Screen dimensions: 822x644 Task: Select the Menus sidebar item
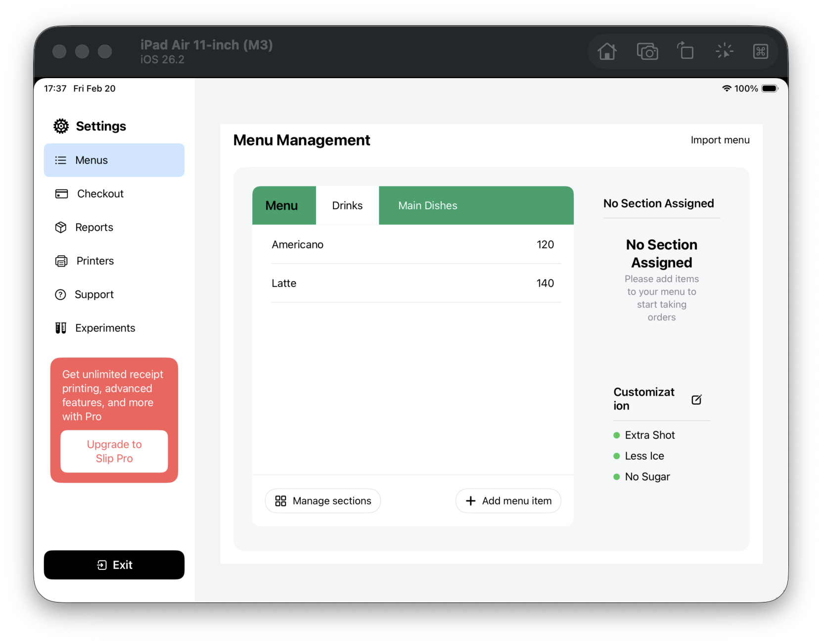click(x=114, y=160)
